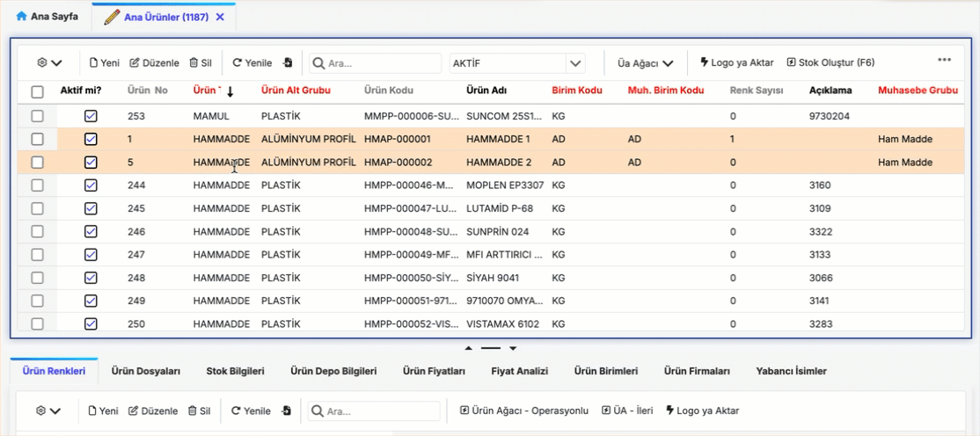
Task: Click Ürün Ağacı - Operasyonlu button
Action: tap(523, 411)
